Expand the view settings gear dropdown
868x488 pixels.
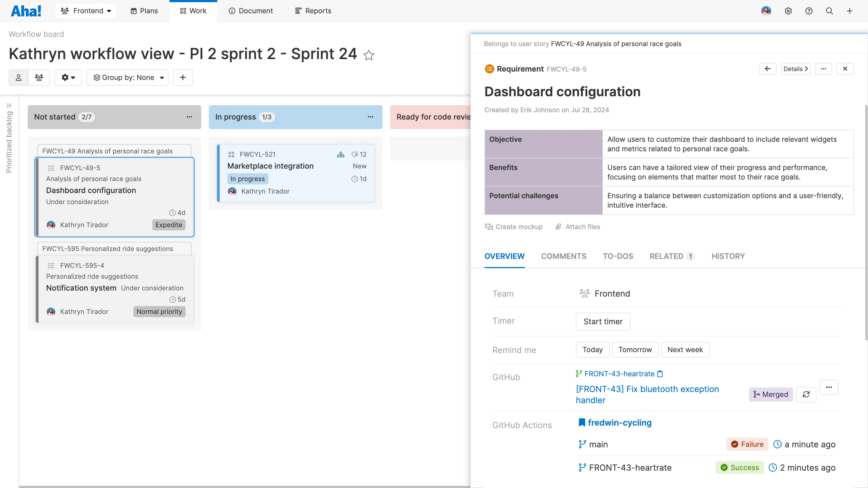point(68,77)
